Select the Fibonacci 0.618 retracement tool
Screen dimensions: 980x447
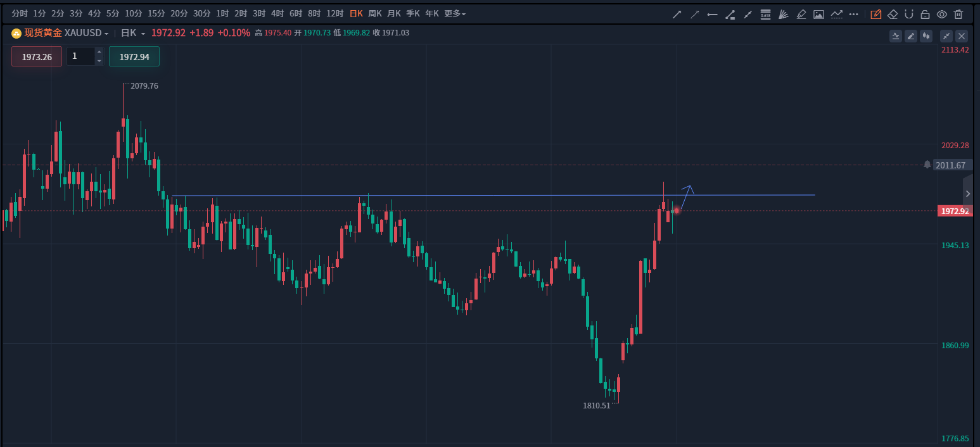click(x=765, y=14)
